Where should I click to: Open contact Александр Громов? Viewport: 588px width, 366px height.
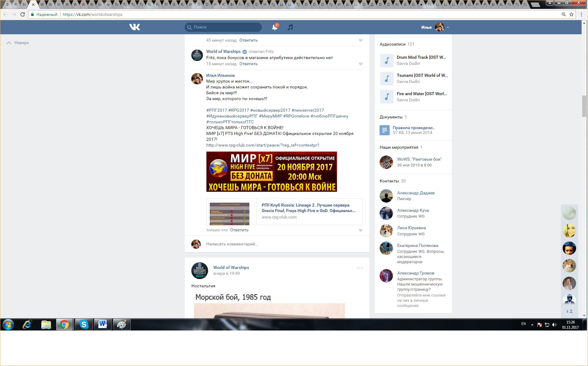(416, 273)
